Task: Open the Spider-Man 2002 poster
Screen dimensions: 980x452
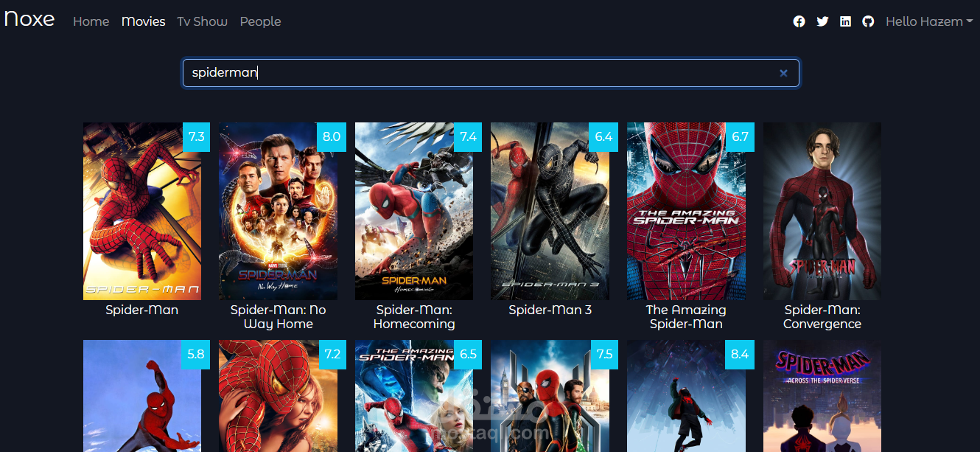Action: coord(142,211)
